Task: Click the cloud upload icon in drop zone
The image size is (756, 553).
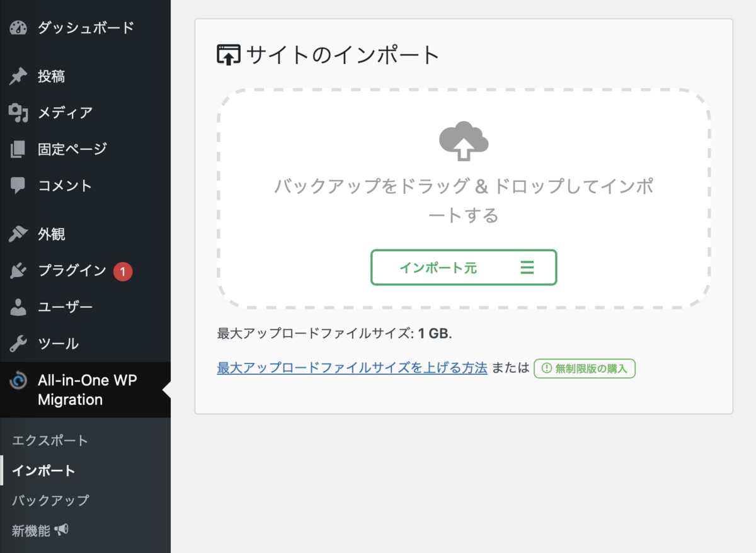Action: pyautogui.click(x=464, y=141)
